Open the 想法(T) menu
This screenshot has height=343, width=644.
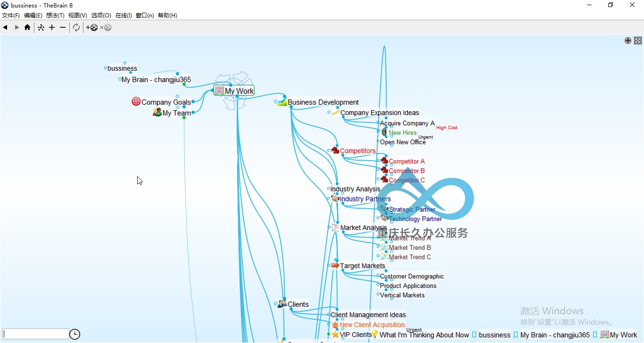click(55, 16)
